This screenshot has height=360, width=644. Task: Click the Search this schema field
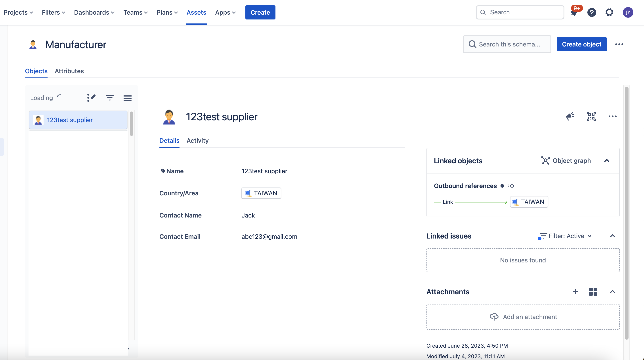tap(507, 44)
